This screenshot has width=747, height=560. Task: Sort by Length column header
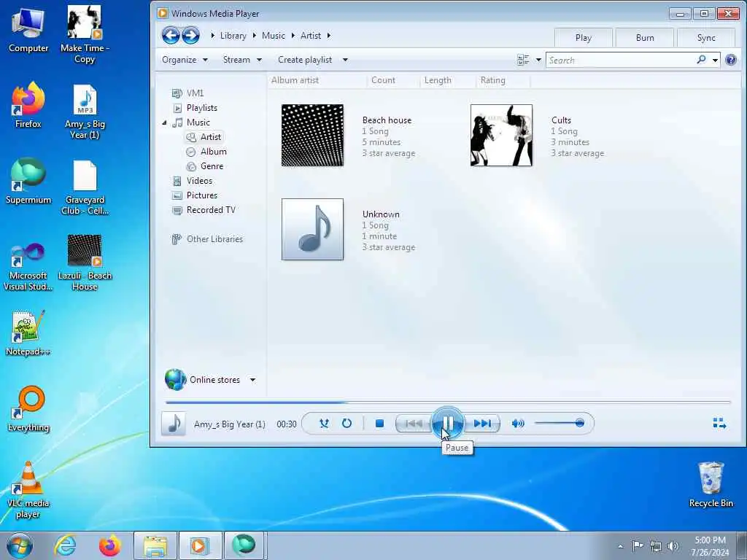pyautogui.click(x=438, y=80)
